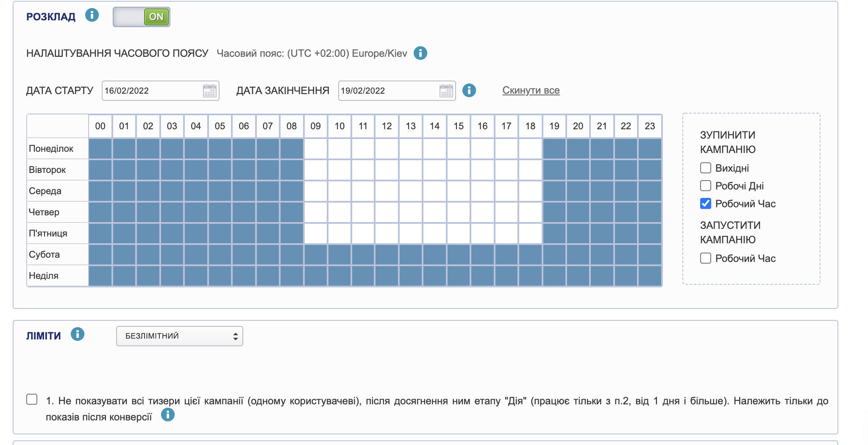Screen dimensions: 868x445
Task: Click the timezone info icon after Europe/Kiev
Action: [x=420, y=53]
